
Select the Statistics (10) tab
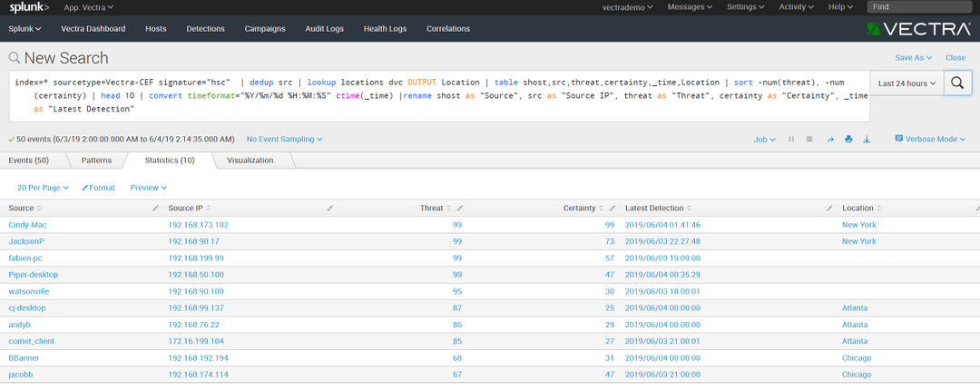tap(170, 161)
